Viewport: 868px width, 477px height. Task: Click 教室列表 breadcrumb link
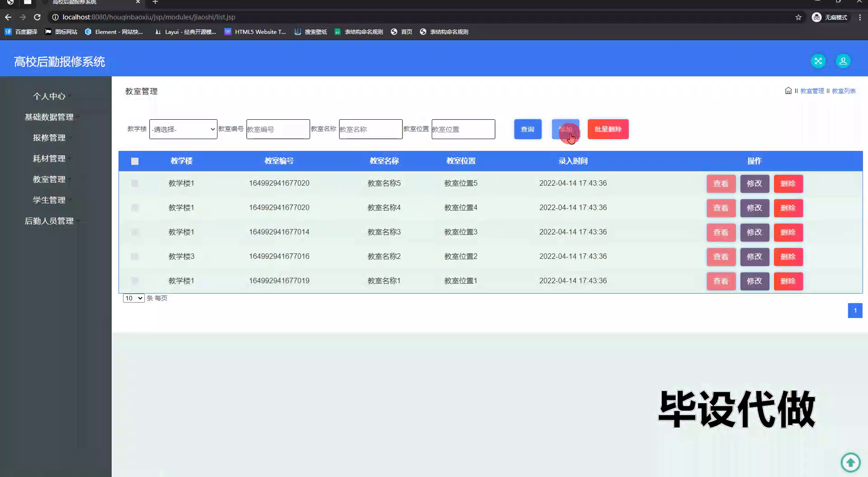(844, 91)
